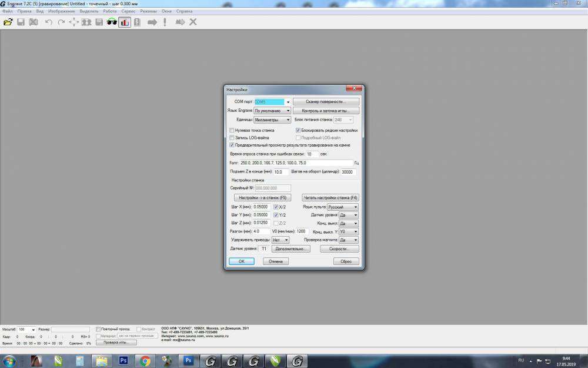Open the 'Изображение' menu

coord(62,11)
